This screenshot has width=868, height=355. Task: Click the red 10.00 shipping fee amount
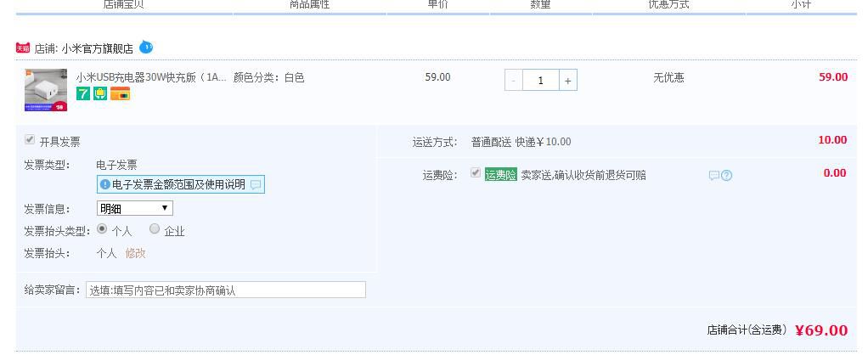click(832, 140)
